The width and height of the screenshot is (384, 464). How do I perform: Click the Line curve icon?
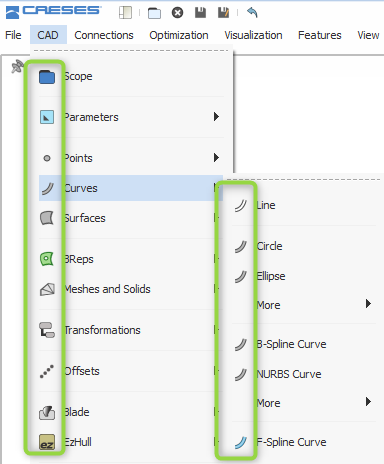pos(240,206)
